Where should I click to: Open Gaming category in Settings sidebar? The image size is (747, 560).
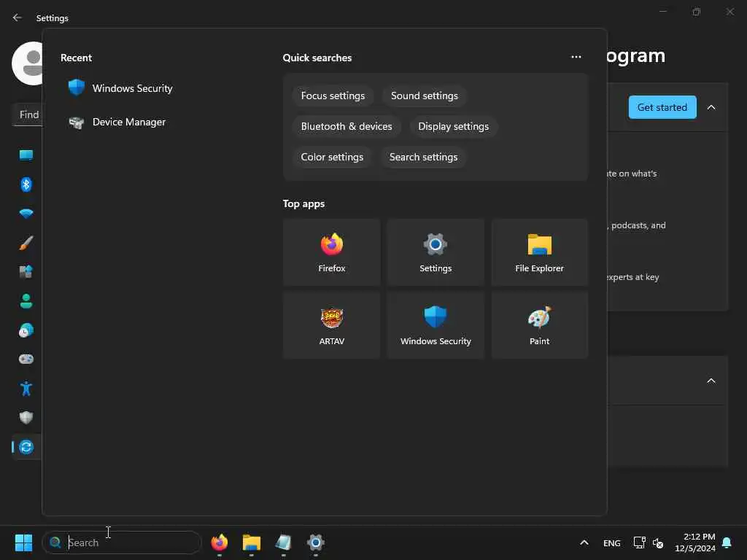click(26, 359)
